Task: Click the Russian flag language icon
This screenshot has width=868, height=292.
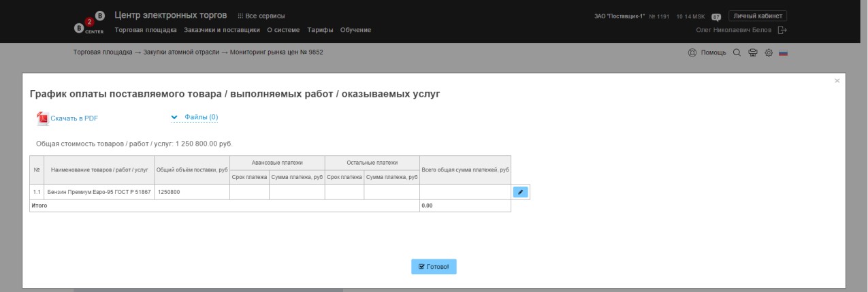Action: pos(783,53)
